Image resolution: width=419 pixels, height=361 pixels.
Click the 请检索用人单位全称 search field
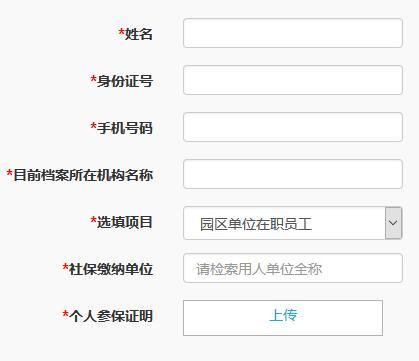(x=293, y=268)
